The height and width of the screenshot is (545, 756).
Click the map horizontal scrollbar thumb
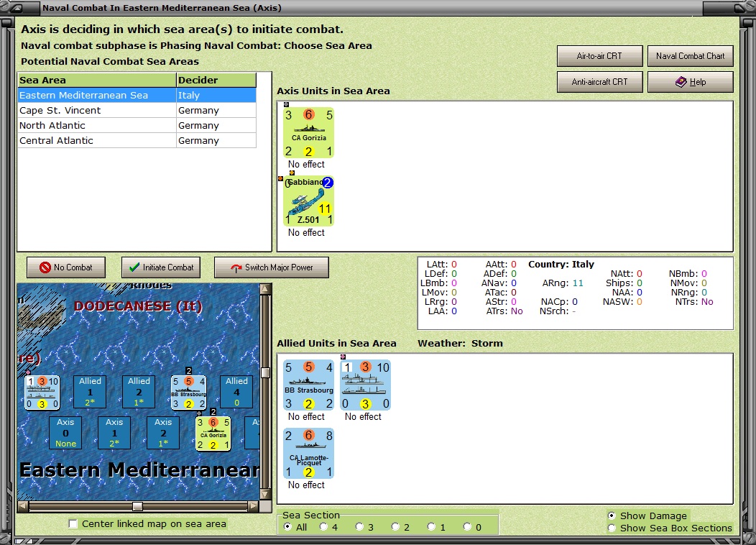pos(137,506)
